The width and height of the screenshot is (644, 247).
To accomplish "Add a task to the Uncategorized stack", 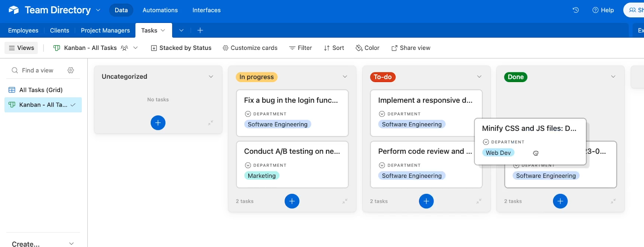I will click(158, 123).
